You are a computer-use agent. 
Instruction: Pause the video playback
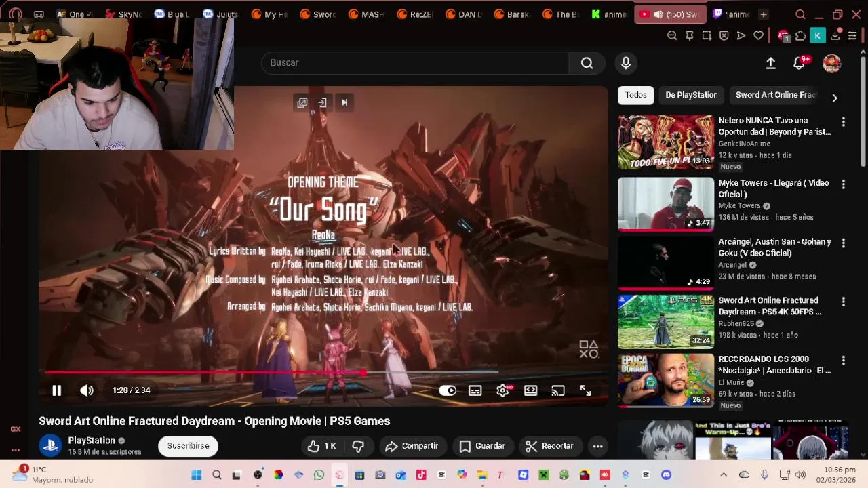coord(57,390)
